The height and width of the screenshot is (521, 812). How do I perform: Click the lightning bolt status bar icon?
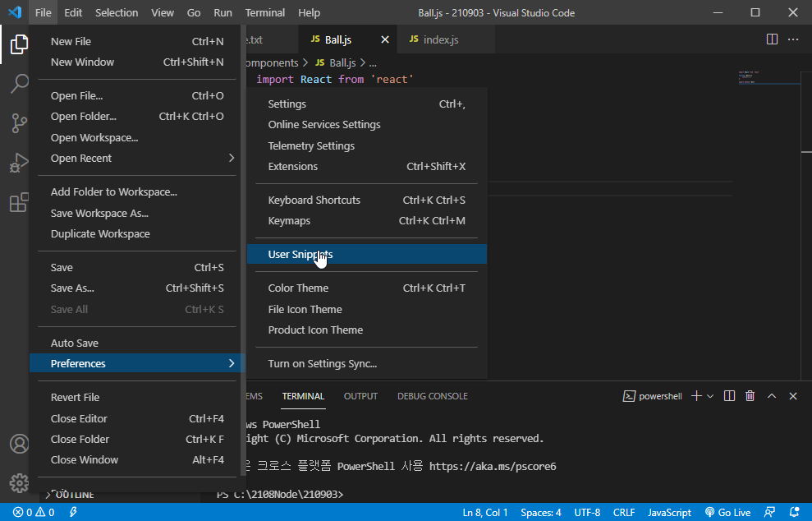(x=73, y=512)
